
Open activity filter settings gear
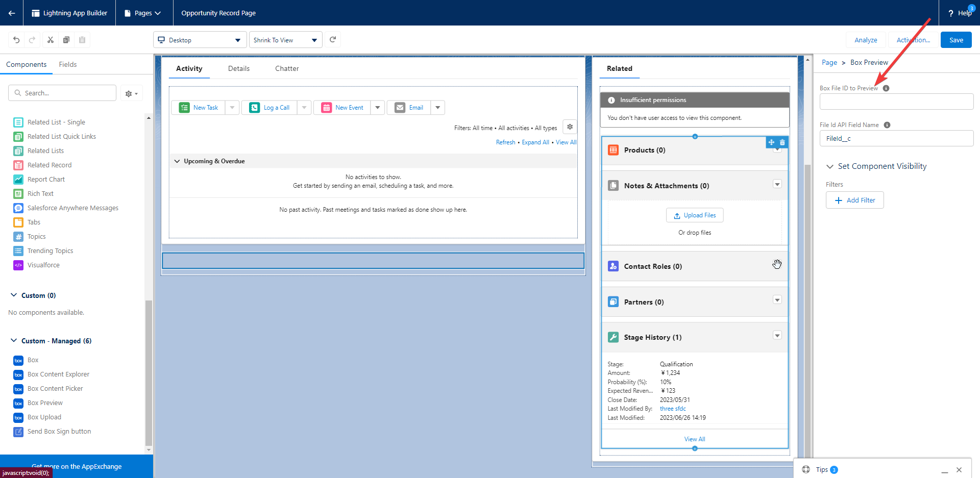tap(570, 127)
